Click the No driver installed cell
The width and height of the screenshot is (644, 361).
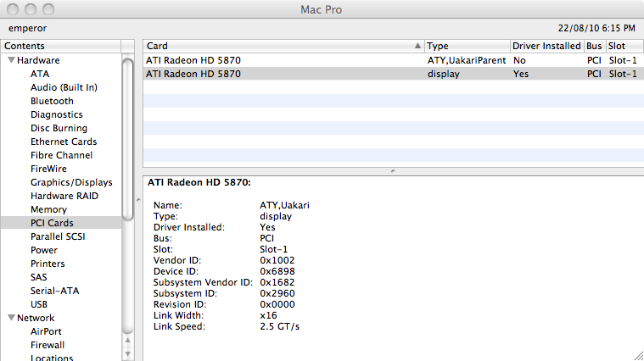519,60
